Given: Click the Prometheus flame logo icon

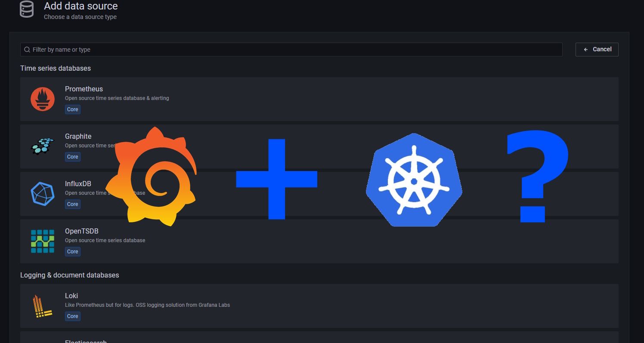Looking at the screenshot, I should [x=43, y=99].
